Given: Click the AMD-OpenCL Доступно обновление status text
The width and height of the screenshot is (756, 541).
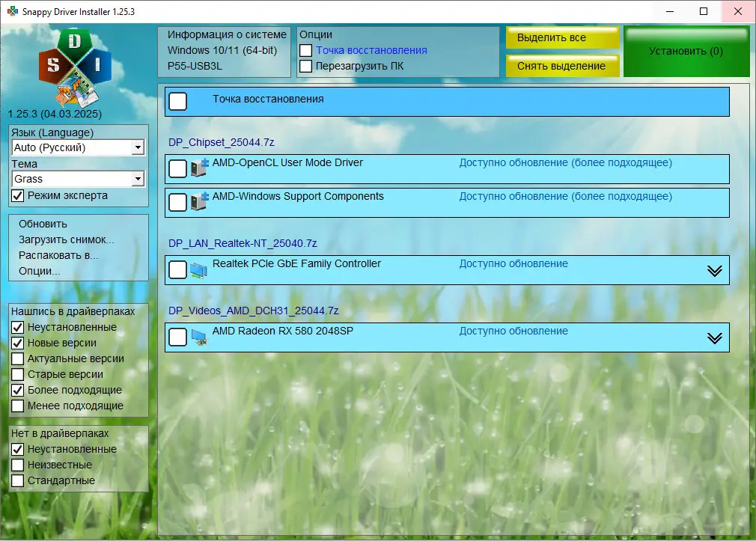Looking at the screenshot, I should tap(566, 162).
